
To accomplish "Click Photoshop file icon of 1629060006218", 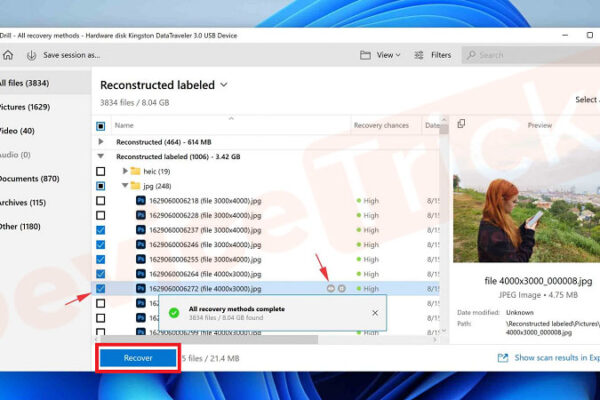I will click(x=141, y=200).
